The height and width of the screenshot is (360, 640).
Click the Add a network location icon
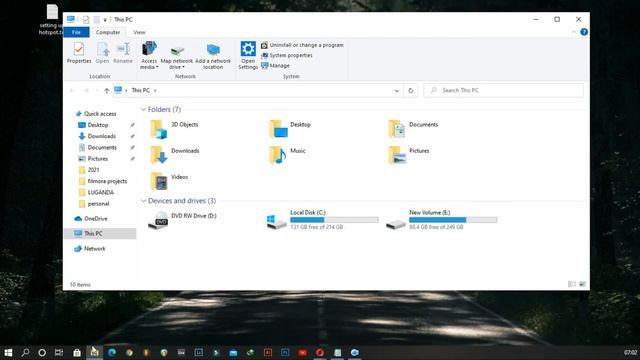pyautogui.click(x=213, y=50)
